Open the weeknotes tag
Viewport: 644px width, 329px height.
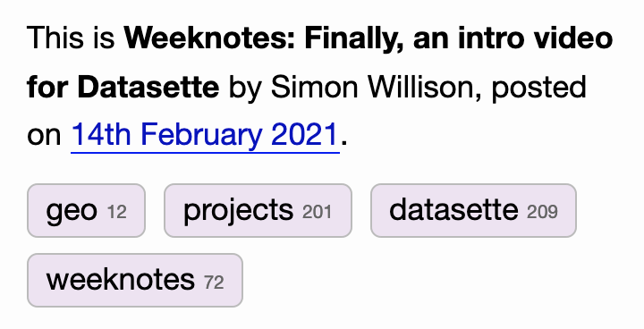click(135, 280)
